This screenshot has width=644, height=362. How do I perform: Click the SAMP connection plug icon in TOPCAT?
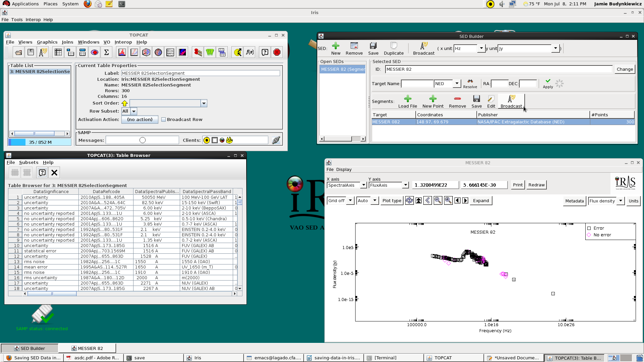(276, 140)
